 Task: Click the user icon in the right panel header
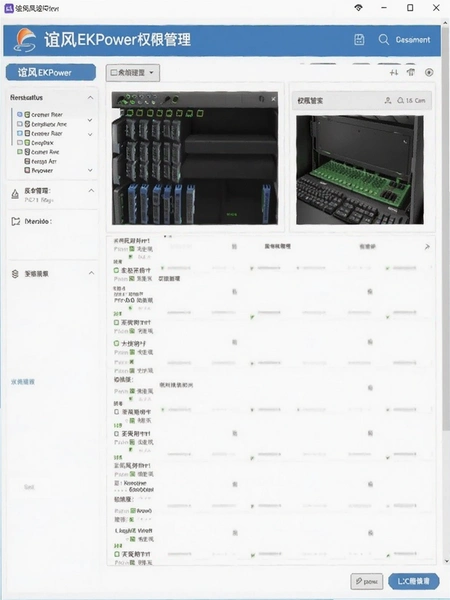388,100
